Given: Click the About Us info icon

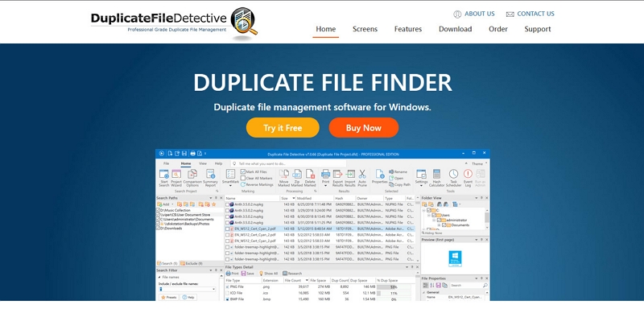Looking at the screenshot, I should tap(457, 14).
